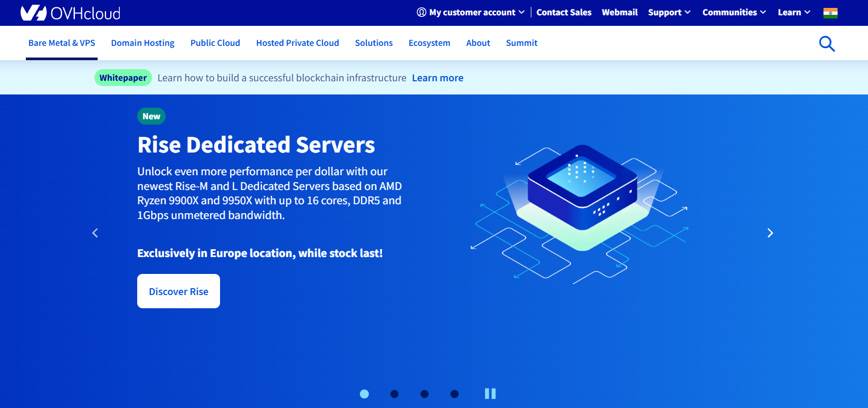
Task: Select the third carousel dot
Action: 424,394
